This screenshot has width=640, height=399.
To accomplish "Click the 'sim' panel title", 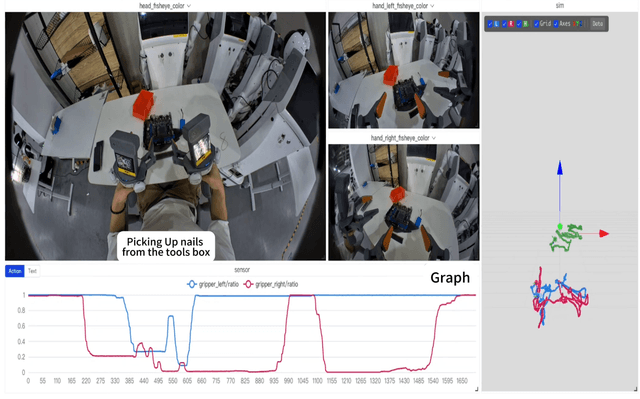I will (x=560, y=5).
